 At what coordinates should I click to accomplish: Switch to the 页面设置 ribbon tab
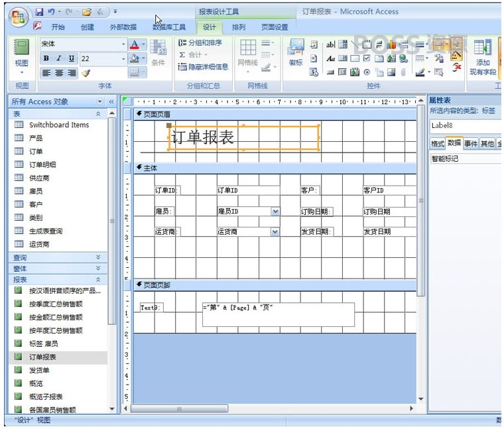pos(274,27)
